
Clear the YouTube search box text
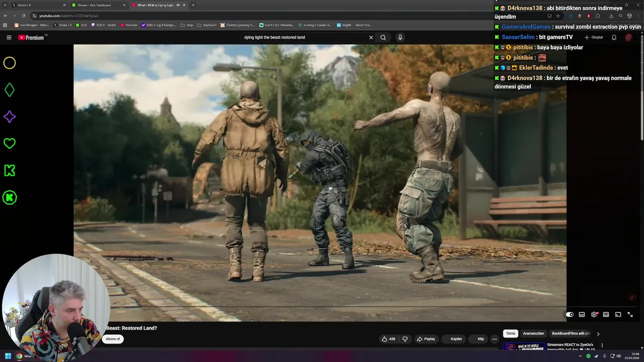(371, 37)
